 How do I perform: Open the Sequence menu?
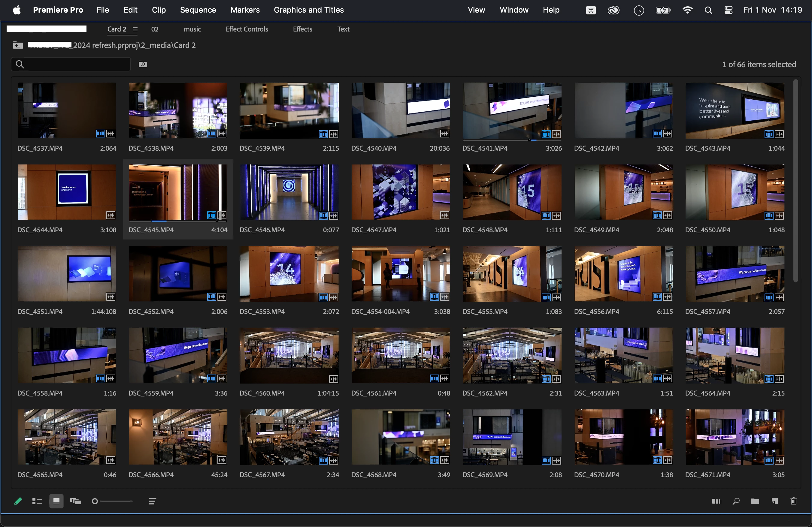(x=198, y=10)
